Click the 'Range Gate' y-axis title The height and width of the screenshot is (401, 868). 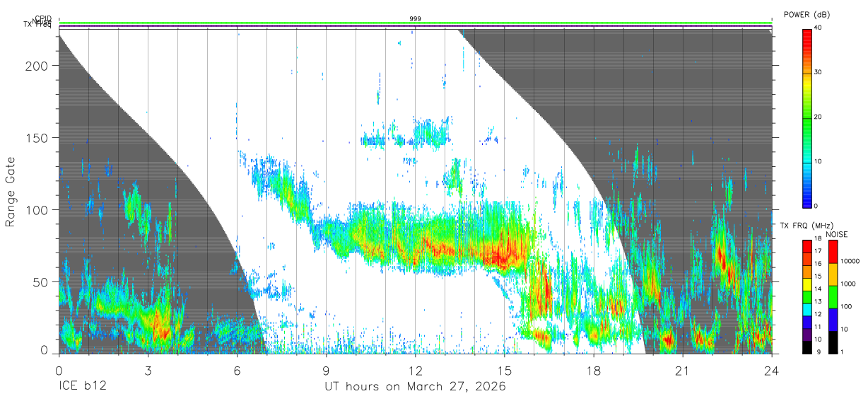[x=11, y=192]
